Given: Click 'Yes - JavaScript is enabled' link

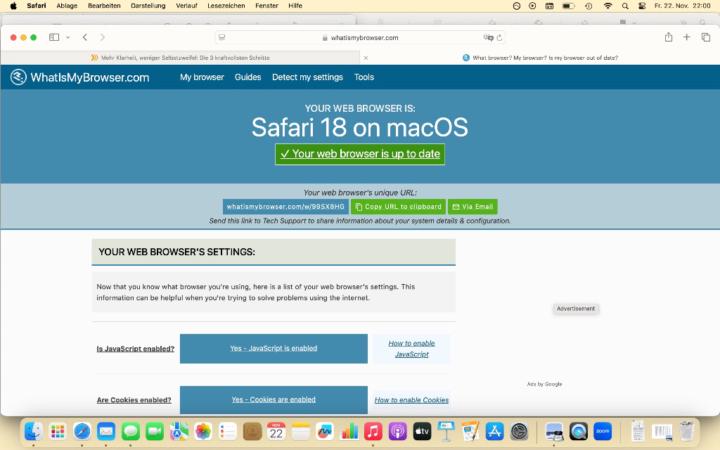Looking at the screenshot, I should [x=274, y=349].
